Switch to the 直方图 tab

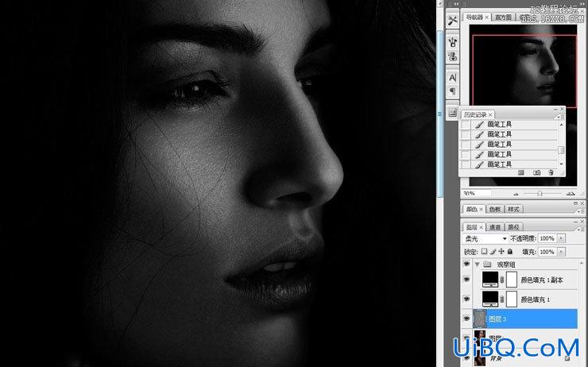(x=503, y=17)
